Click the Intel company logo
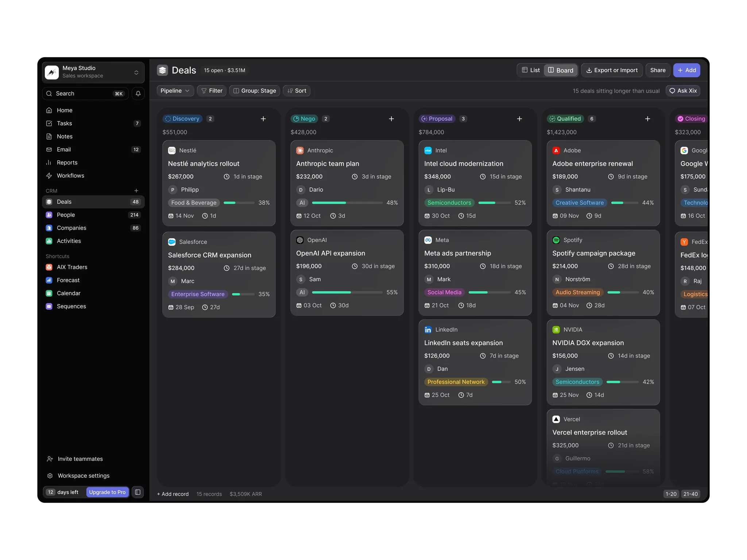Image resolution: width=747 pixels, height=560 pixels. pyautogui.click(x=428, y=151)
